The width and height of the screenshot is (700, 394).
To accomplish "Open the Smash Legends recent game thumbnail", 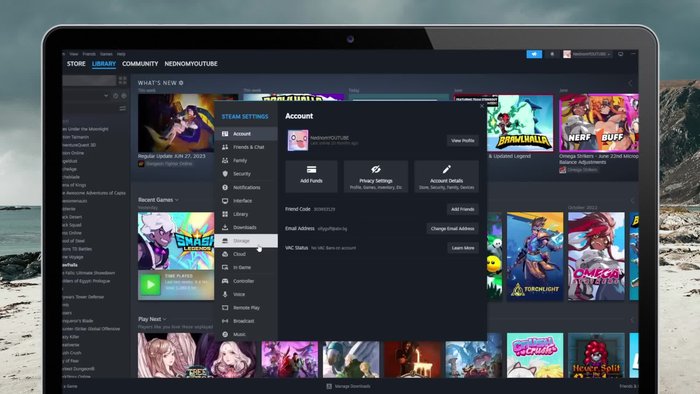I will coord(176,241).
